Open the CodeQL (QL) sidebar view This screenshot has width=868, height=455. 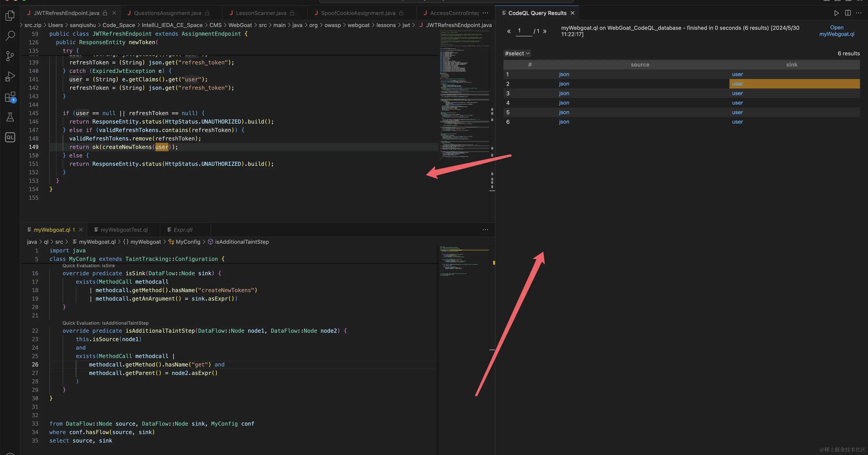(10, 137)
